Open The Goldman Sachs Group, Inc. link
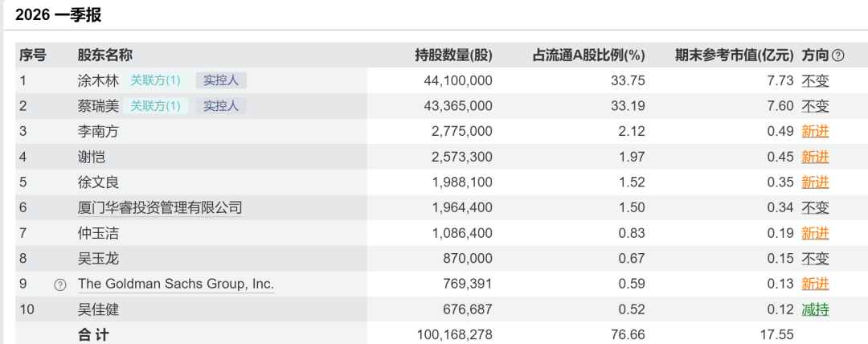 (176, 285)
